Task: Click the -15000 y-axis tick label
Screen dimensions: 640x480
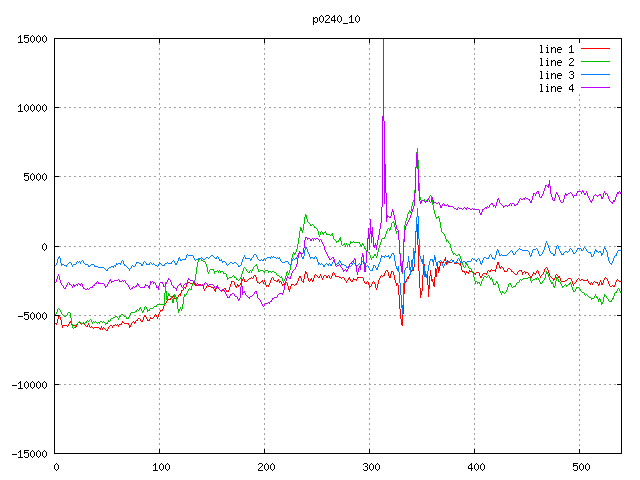Action: [x=29, y=453]
